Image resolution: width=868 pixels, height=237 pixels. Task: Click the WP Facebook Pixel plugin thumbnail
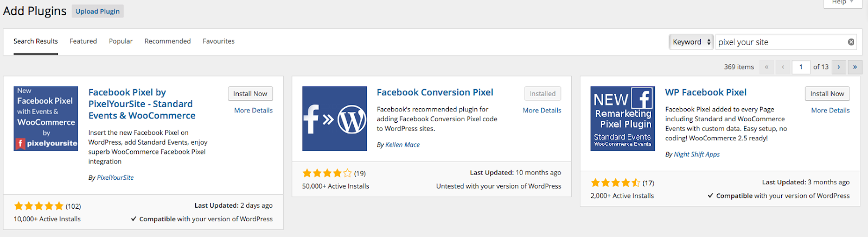click(x=622, y=118)
